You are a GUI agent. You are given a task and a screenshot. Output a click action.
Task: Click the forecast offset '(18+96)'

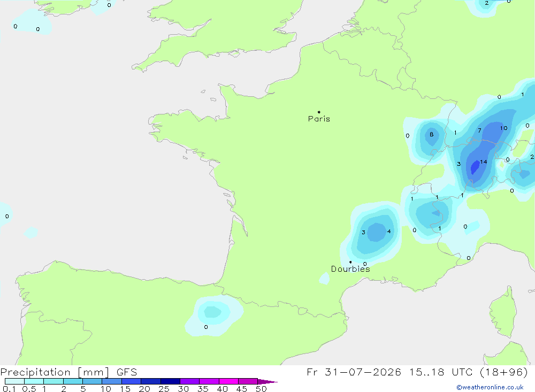[503, 372]
